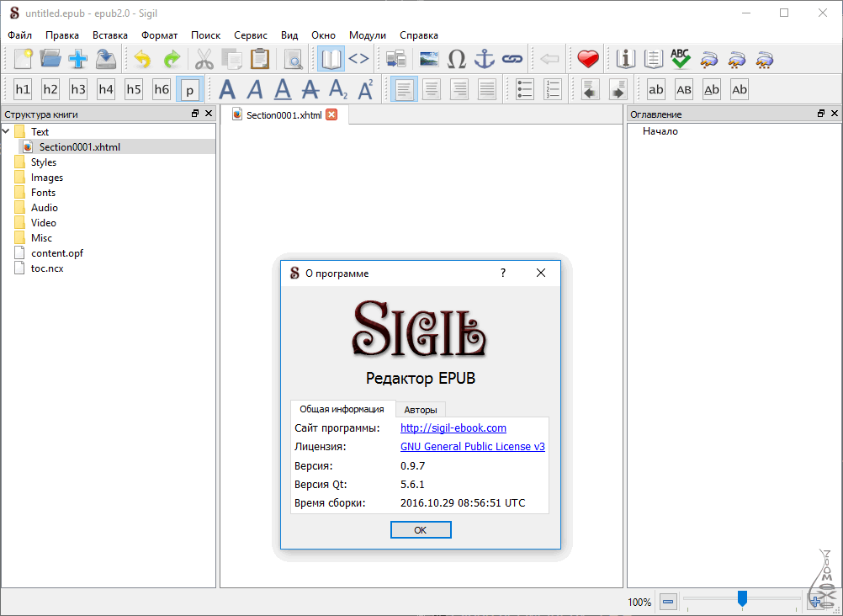Toggle superscript formatting
The image size is (843, 616).
click(366, 89)
